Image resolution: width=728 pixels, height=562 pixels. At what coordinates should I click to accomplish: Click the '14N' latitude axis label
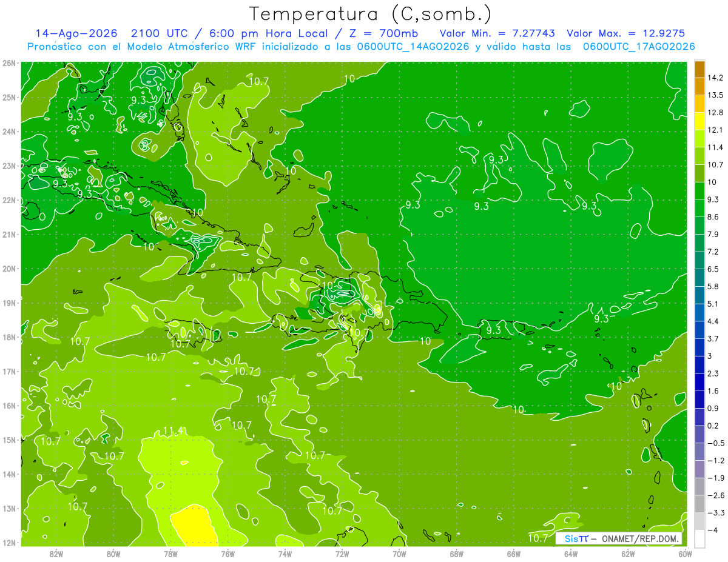click(x=9, y=474)
